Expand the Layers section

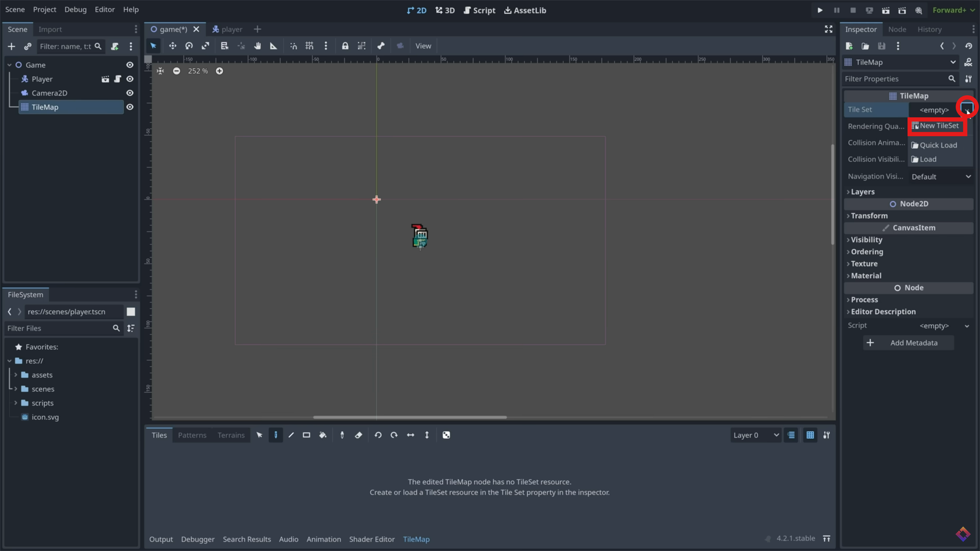click(862, 192)
